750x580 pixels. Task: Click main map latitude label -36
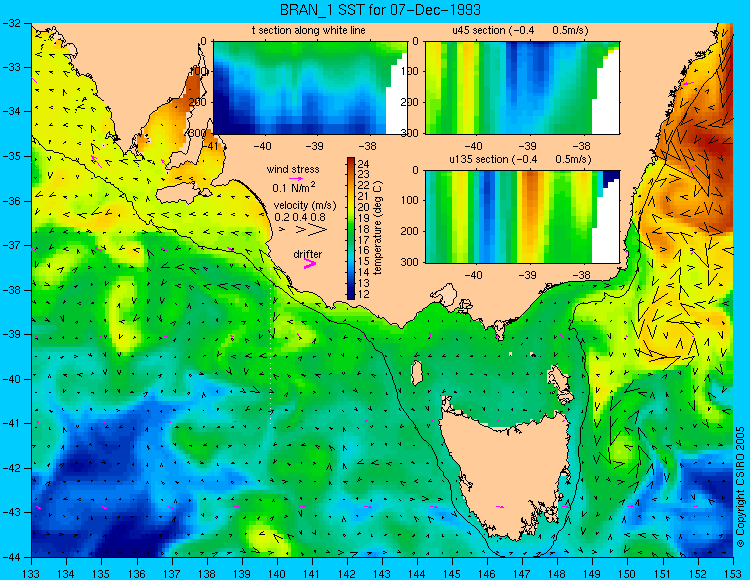coord(11,201)
